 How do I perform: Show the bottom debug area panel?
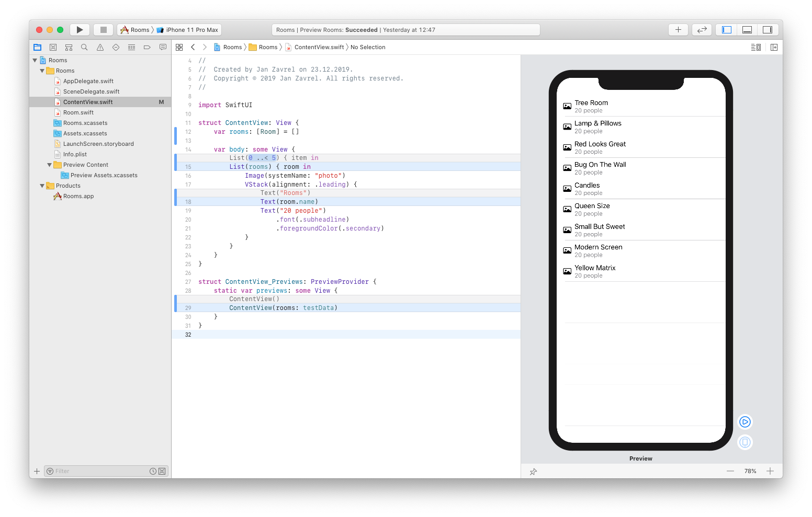click(747, 29)
